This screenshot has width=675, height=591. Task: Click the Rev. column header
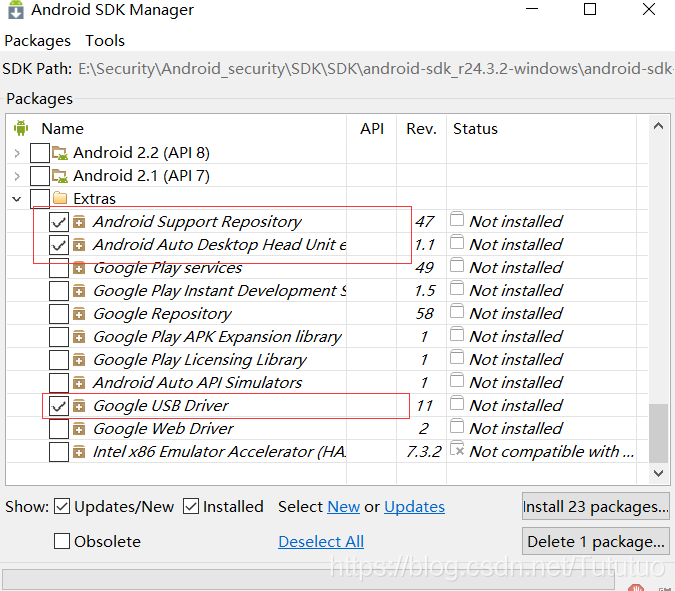coord(421,128)
